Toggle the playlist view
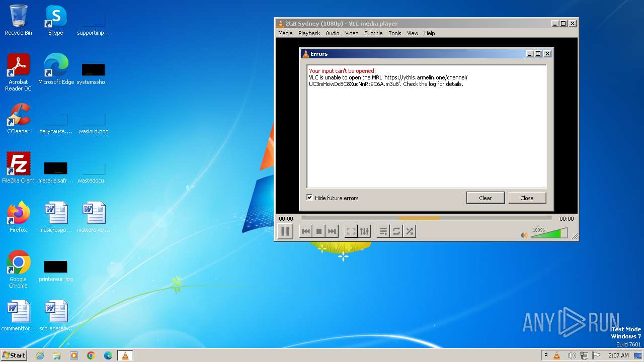644x362 pixels. [x=383, y=231]
